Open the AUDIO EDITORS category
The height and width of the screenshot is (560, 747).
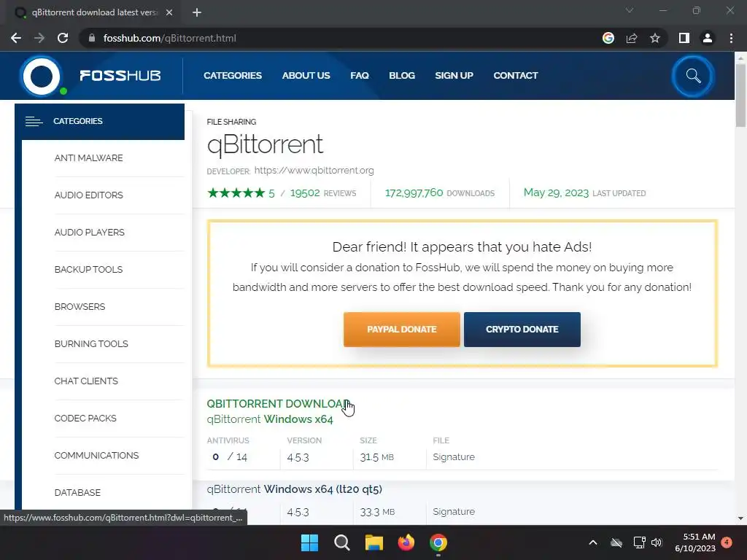click(x=88, y=195)
